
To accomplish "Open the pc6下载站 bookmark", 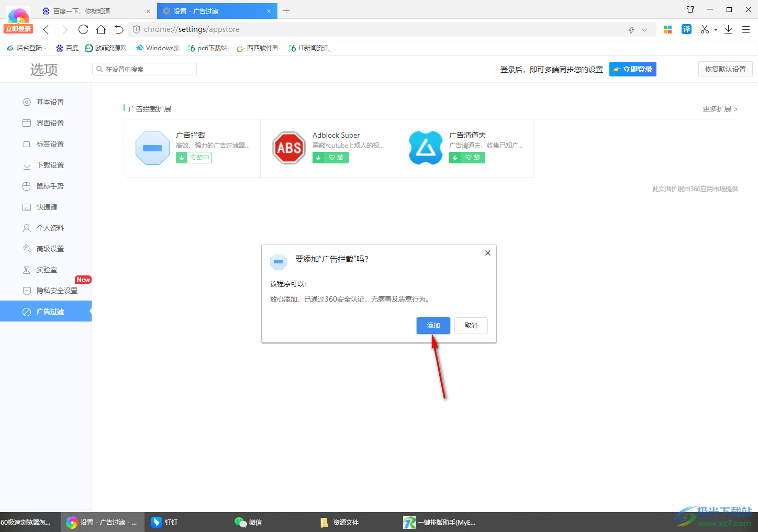I will tap(207, 48).
